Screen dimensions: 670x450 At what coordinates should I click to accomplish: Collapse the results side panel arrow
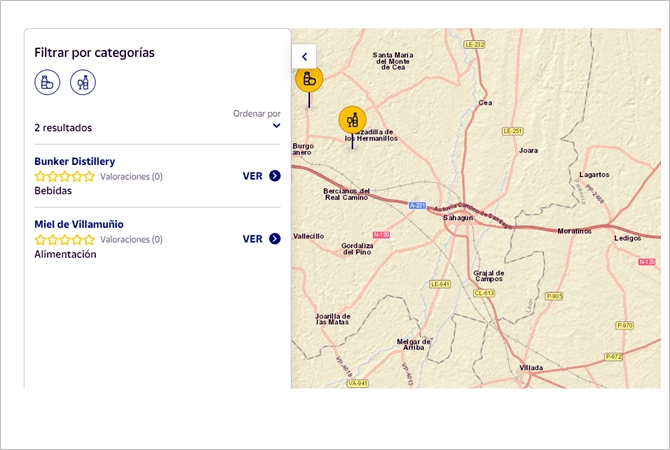click(x=304, y=56)
